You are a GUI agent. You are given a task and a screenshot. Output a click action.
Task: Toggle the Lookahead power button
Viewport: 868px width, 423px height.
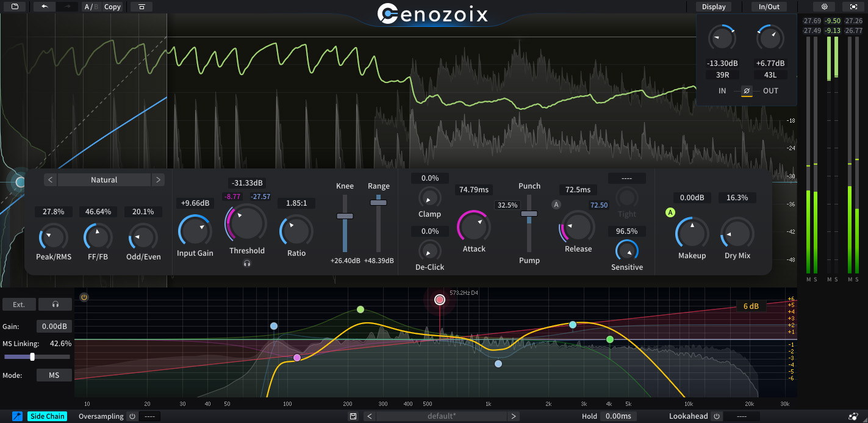click(716, 416)
